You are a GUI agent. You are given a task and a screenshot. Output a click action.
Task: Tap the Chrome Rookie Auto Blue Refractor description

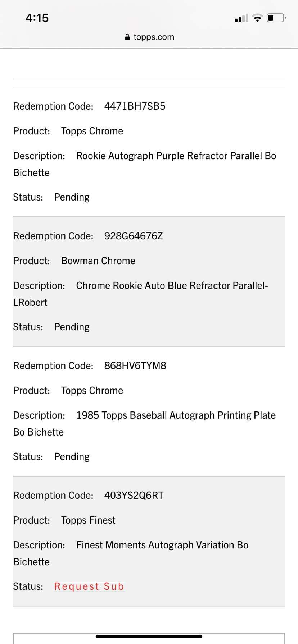point(172,286)
